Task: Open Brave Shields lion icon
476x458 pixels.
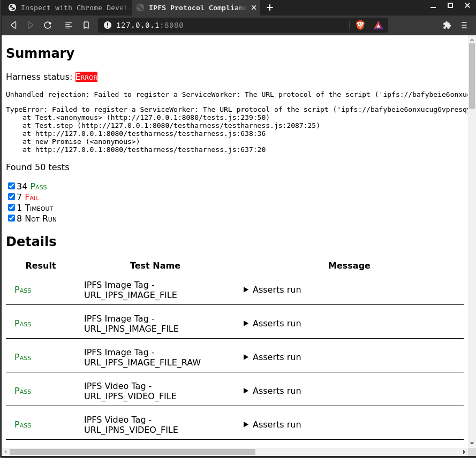Action: point(360,25)
